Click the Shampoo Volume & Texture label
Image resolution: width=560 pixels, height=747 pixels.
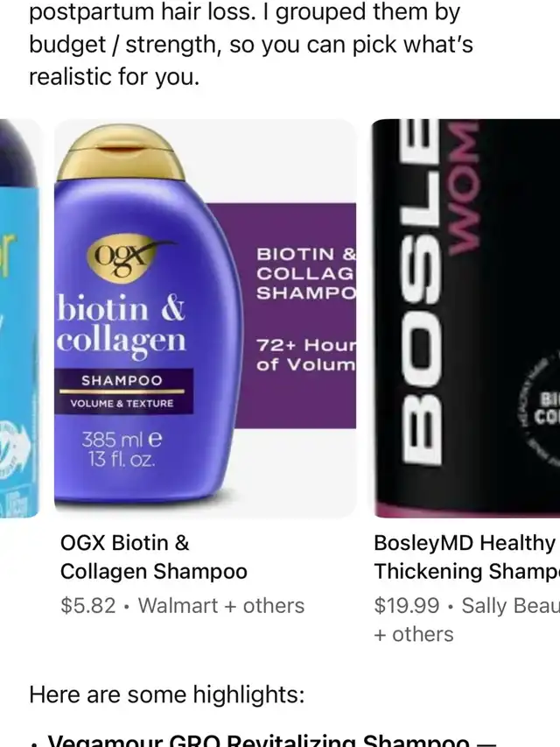click(122, 391)
